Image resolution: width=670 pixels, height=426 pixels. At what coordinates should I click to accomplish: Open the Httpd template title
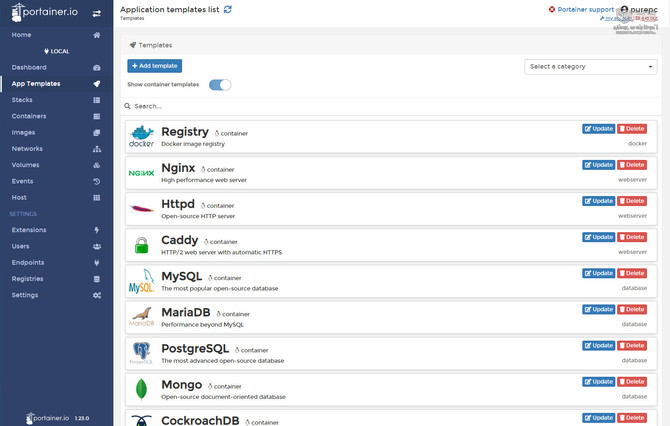pos(178,204)
